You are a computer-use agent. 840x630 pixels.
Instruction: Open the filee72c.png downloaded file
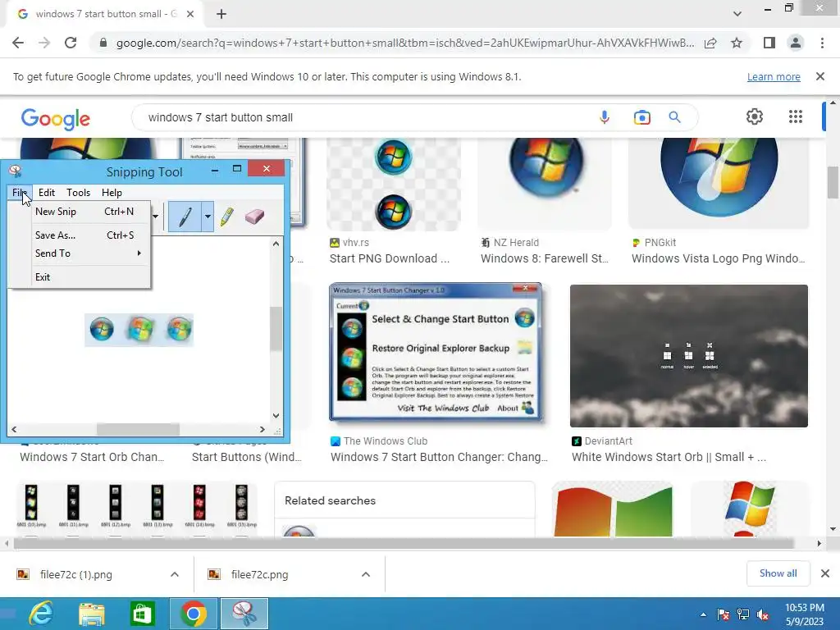[259, 575]
